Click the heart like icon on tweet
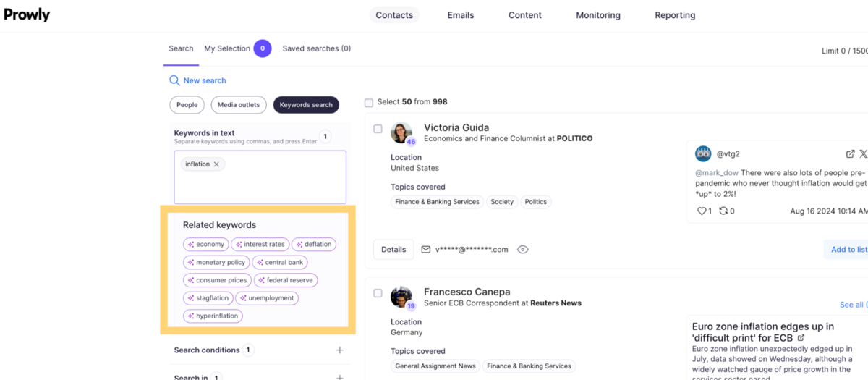This screenshot has width=868, height=380. point(701,211)
